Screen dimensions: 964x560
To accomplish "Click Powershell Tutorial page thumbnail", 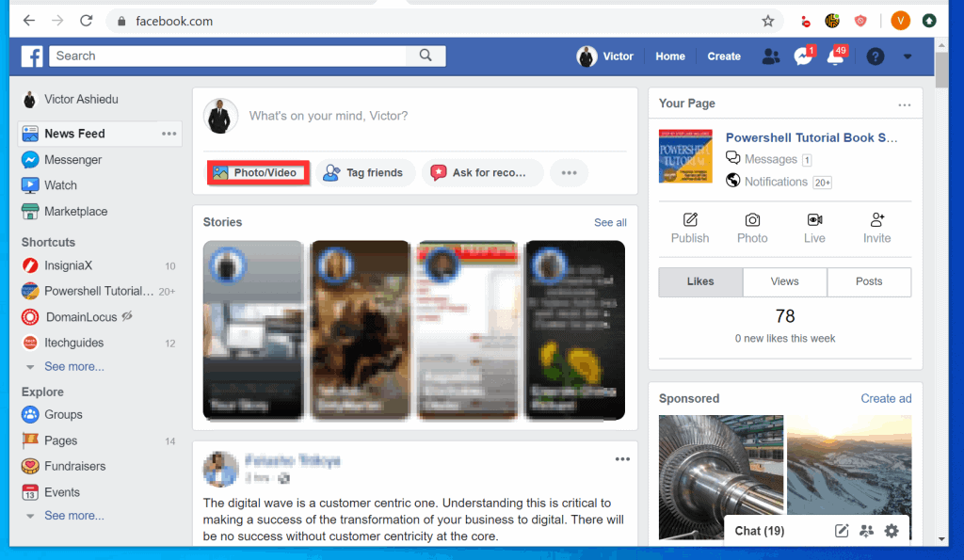I will pos(685,156).
